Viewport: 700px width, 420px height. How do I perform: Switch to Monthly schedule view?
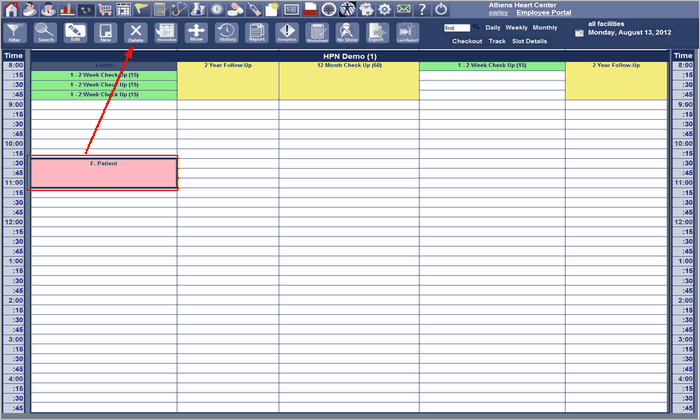coord(545,27)
